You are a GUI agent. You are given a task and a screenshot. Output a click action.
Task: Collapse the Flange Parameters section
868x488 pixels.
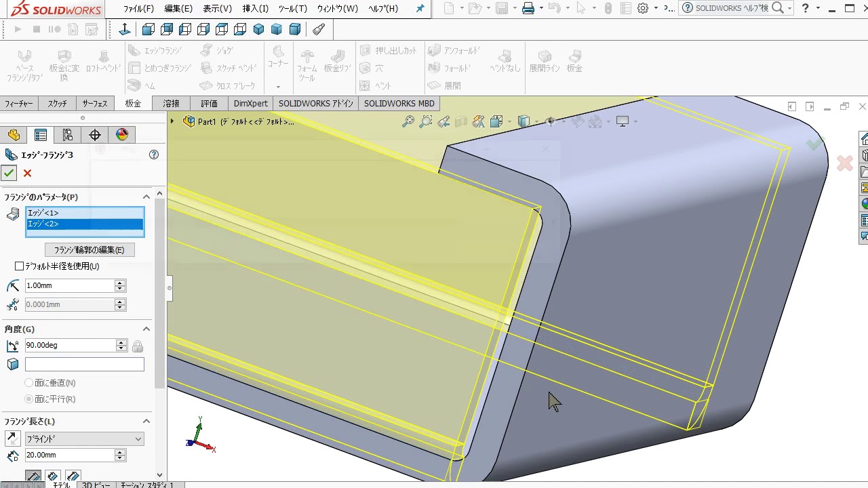click(146, 197)
